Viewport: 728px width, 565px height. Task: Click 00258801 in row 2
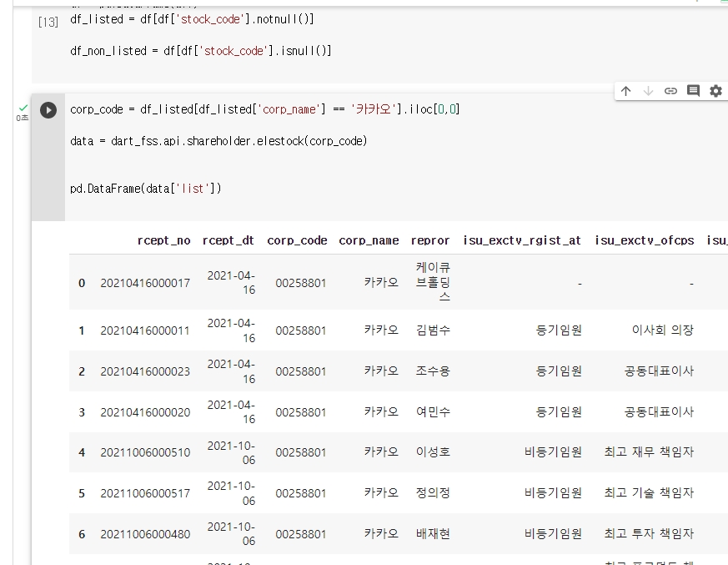pyautogui.click(x=301, y=371)
